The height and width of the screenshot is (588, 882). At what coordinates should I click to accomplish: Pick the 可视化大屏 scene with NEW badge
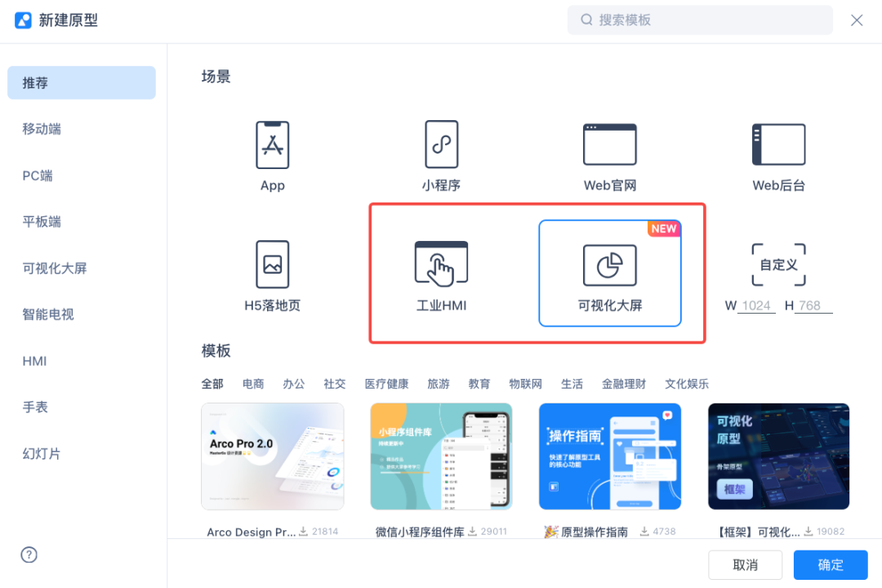(x=609, y=263)
